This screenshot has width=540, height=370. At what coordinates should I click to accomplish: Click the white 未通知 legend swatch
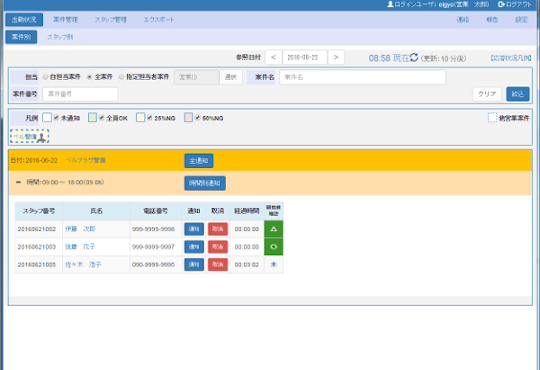tap(47, 117)
